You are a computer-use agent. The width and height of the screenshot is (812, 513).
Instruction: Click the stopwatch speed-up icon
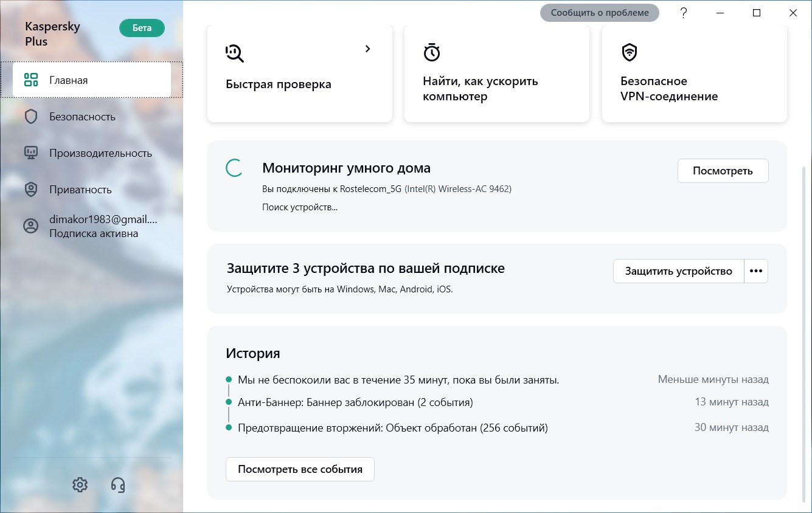[432, 52]
